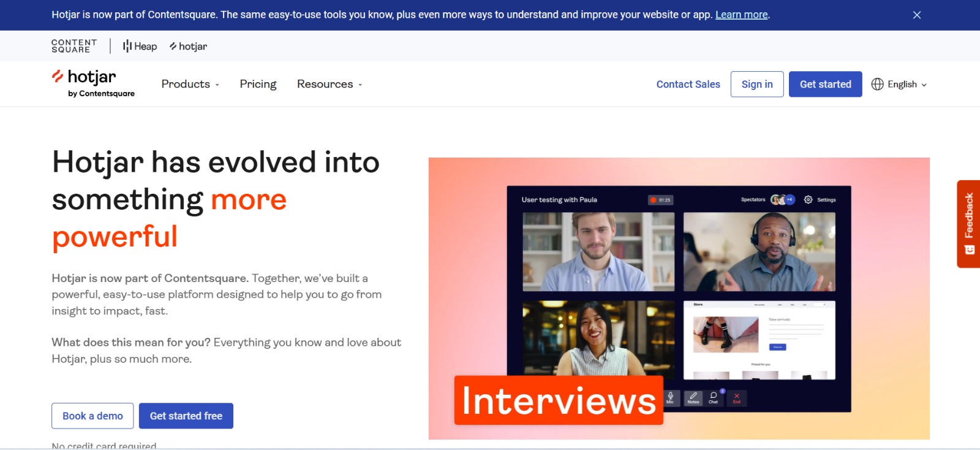
Task: Click the Sign in button
Action: point(757,84)
